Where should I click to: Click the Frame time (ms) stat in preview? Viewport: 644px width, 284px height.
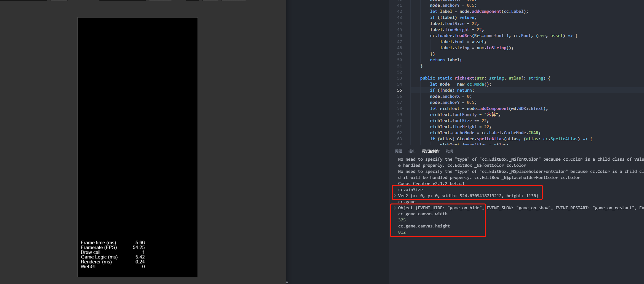click(x=113, y=243)
